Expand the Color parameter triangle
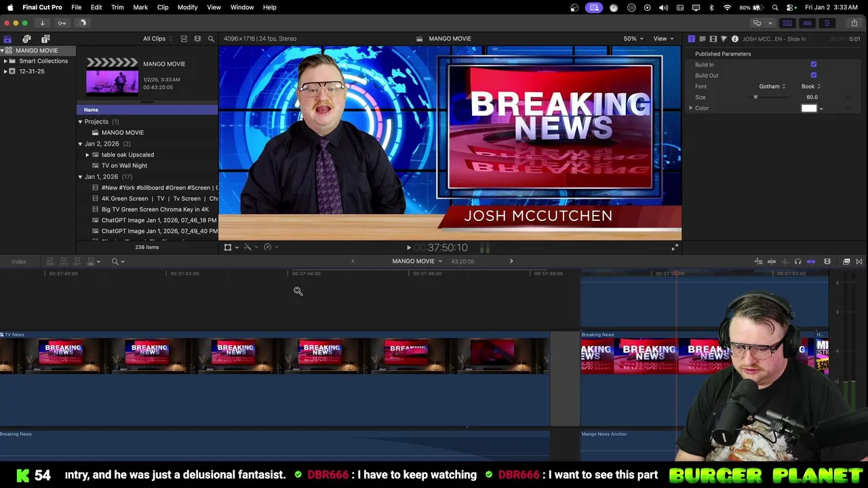Viewport: 868px width, 488px height. [x=691, y=108]
